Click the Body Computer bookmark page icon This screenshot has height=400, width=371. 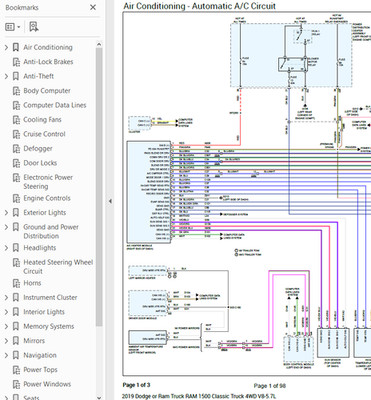[x=16, y=91]
